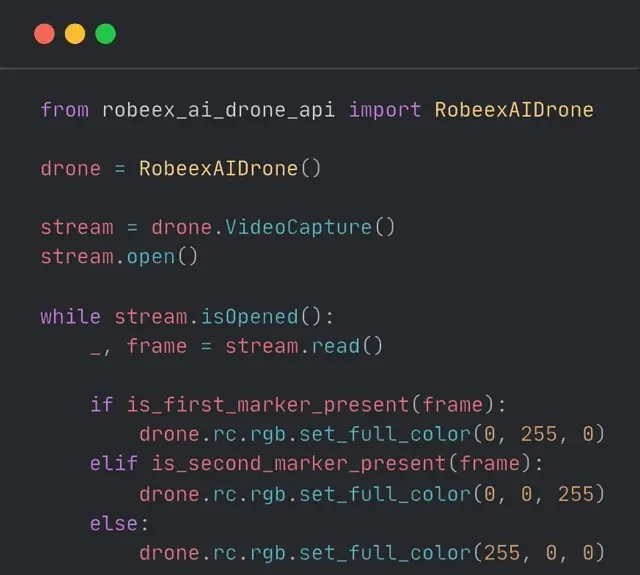The height and width of the screenshot is (575, 640).
Task: Click the isOpened method name
Action: 249,317
